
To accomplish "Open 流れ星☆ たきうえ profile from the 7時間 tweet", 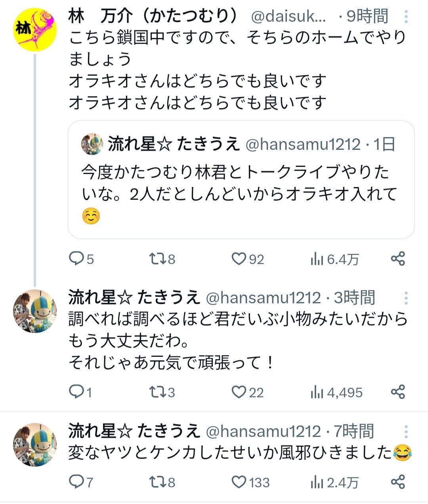I will (x=134, y=431).
